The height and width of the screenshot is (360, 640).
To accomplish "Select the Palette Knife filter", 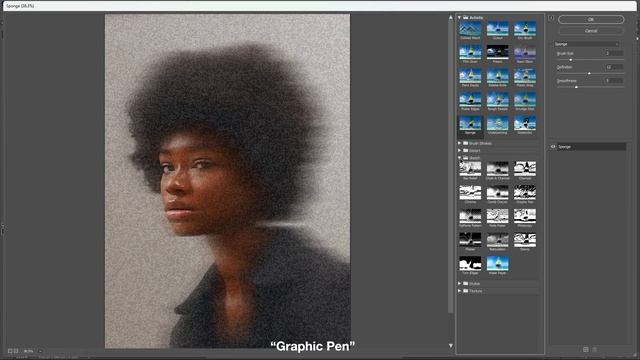I will [x=498, y=77].
